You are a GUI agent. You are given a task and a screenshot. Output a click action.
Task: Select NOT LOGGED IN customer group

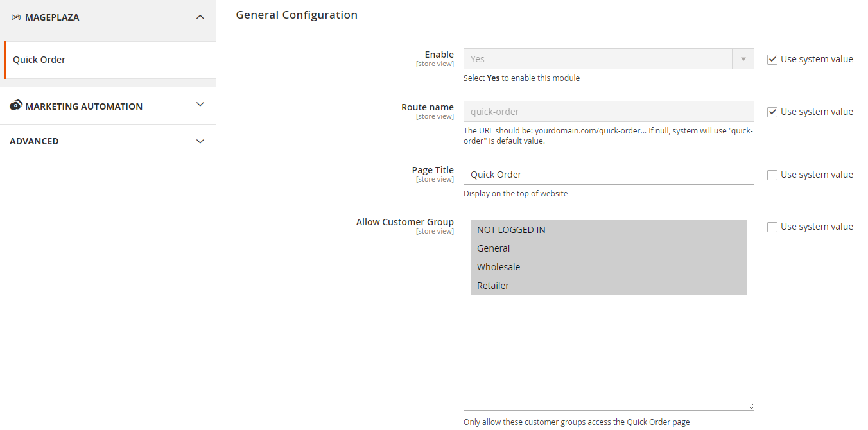(609, 230)
